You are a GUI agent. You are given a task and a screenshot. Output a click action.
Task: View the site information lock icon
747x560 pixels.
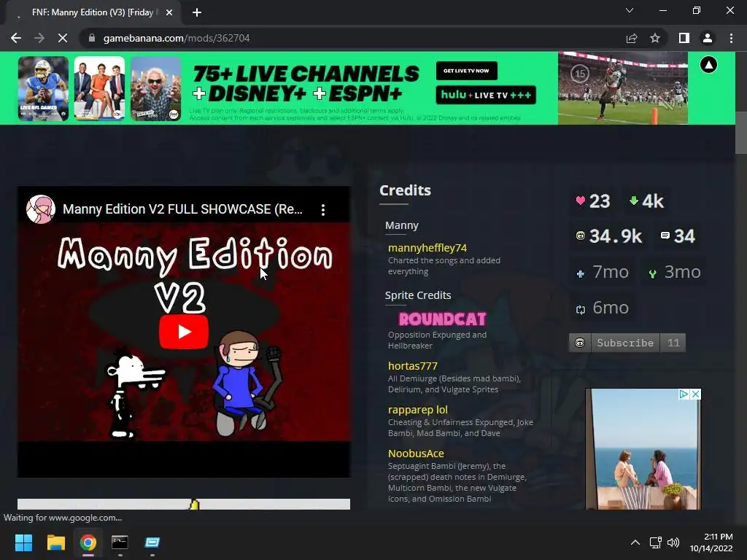(92, 38)
